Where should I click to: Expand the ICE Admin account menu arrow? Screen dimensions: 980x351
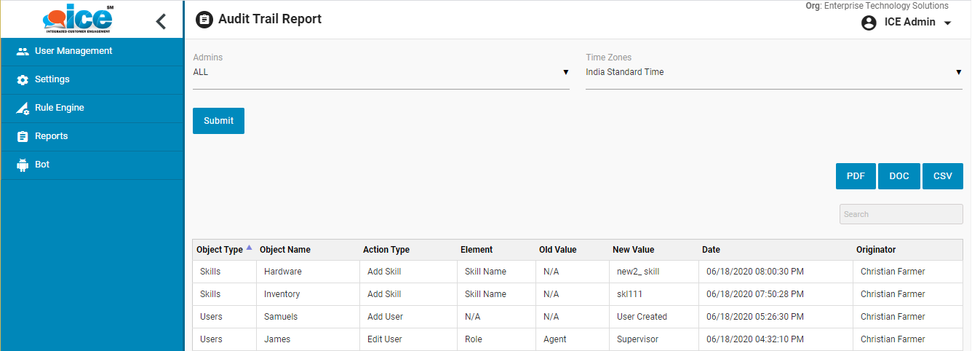pos(947,23)
